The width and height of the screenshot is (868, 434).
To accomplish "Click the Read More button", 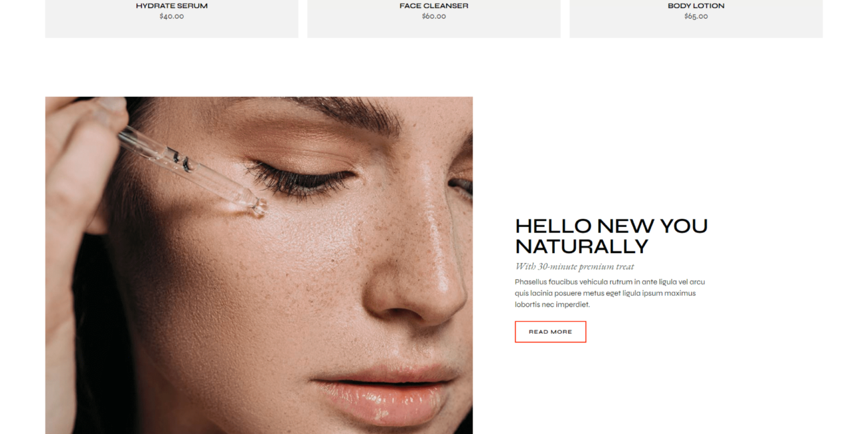I will pos(550,332).
